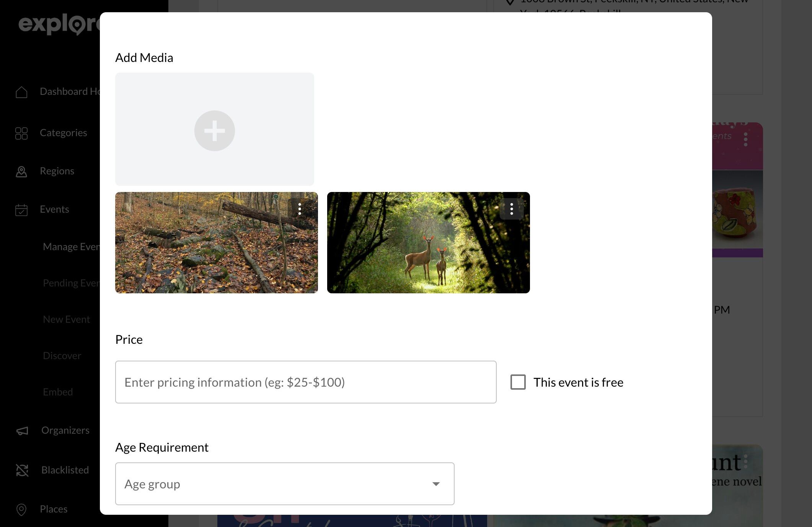Open options menu on autumn forest photo
The width and height of the screenshot is (812, 527).
click(x=300, y=209)
